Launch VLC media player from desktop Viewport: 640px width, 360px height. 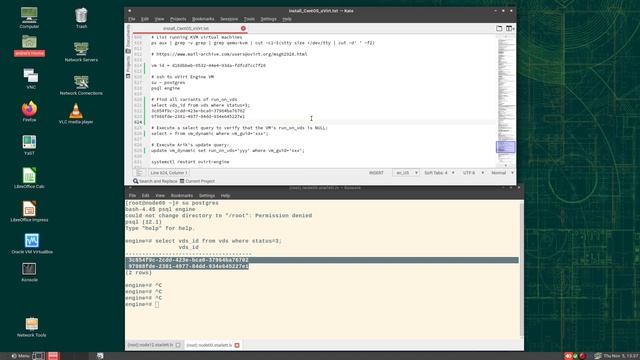coord(76,113)
